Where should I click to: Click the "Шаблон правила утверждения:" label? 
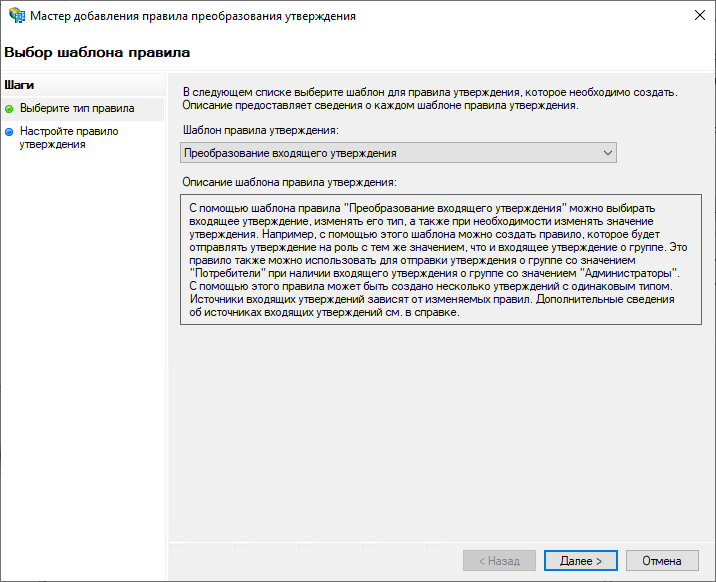[x=261, y=130]
